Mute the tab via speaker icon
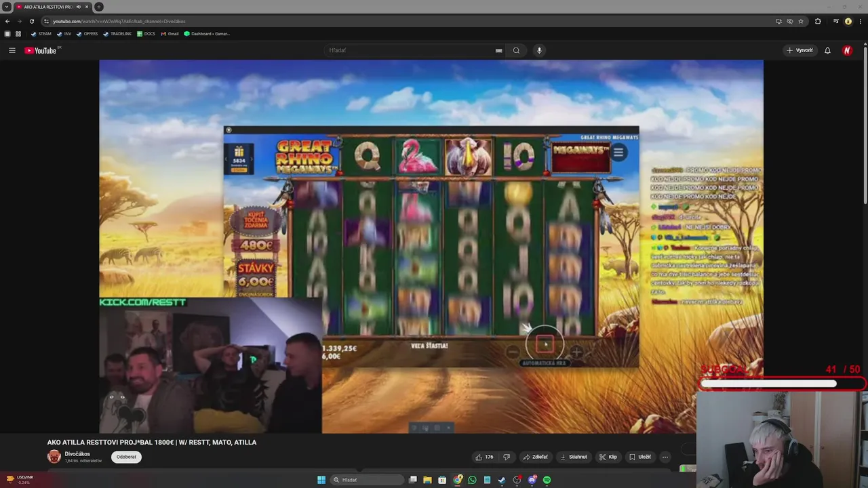The height and width of the screenshot is (488, 868). tap(79, 7)
